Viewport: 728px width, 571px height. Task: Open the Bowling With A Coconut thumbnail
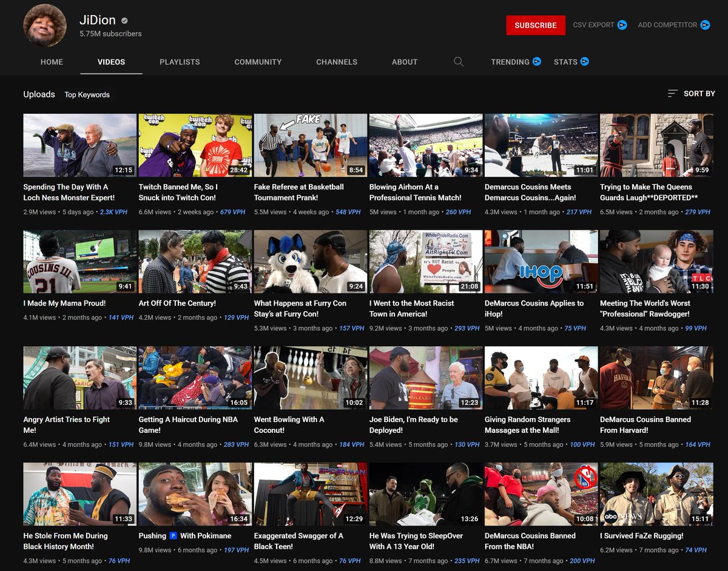pos(311,378)
